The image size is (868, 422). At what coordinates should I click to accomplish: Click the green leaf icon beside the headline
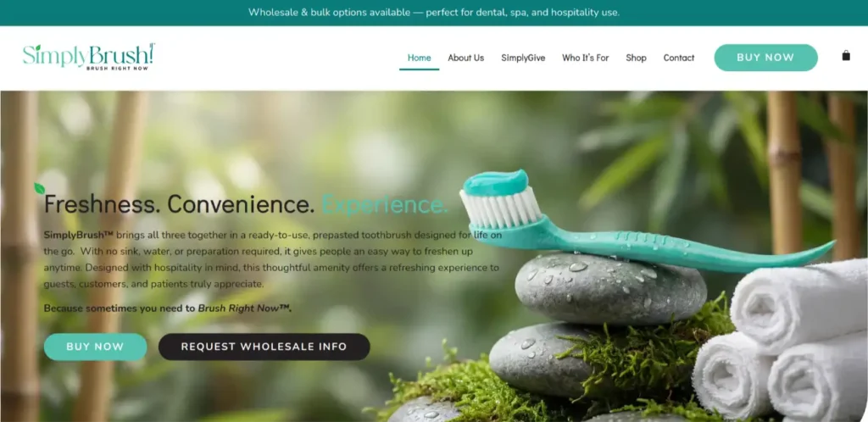39,189
